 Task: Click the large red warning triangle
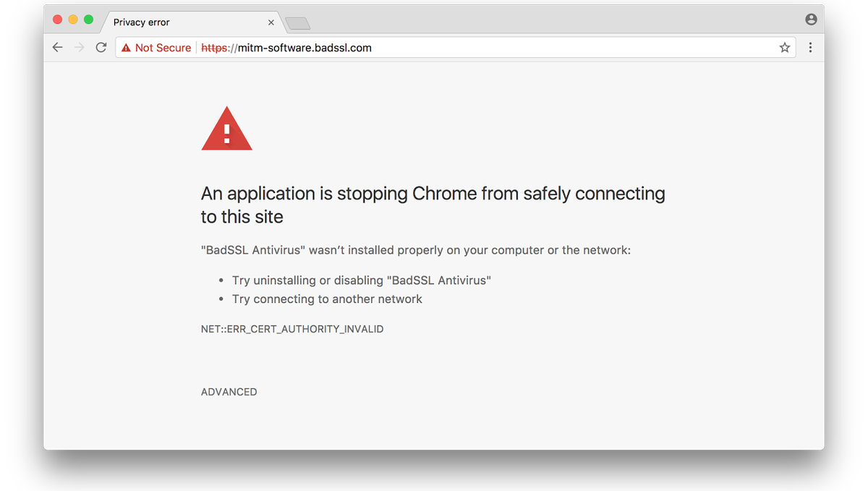(226, 130)
